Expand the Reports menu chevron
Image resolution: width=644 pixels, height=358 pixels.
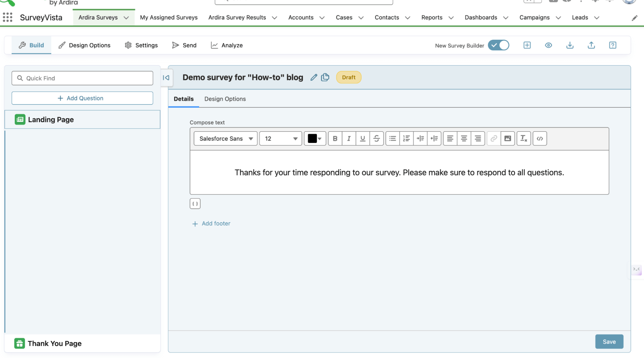click(451, 18)
